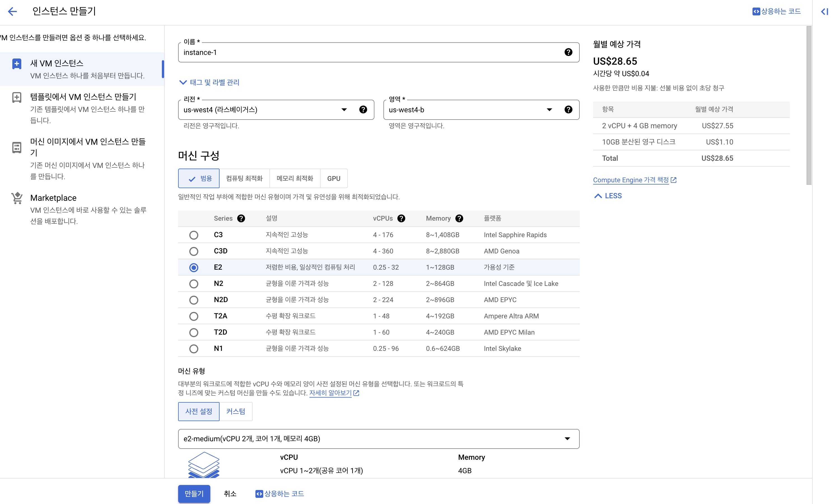This screenshot has height=504, width=834.
Task: Click the Memory column help icon
Action: pos(459,218)
